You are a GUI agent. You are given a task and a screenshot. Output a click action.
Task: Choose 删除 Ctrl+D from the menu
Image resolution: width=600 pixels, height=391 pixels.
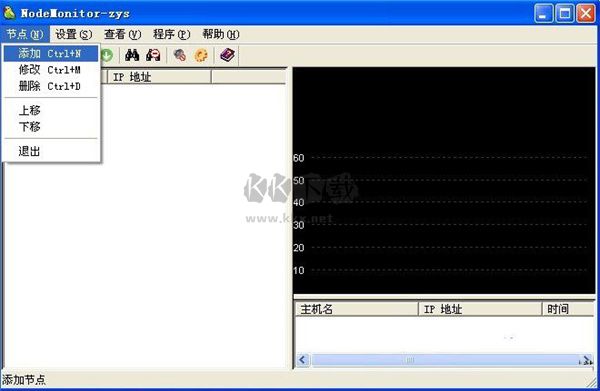coord(51,86)
